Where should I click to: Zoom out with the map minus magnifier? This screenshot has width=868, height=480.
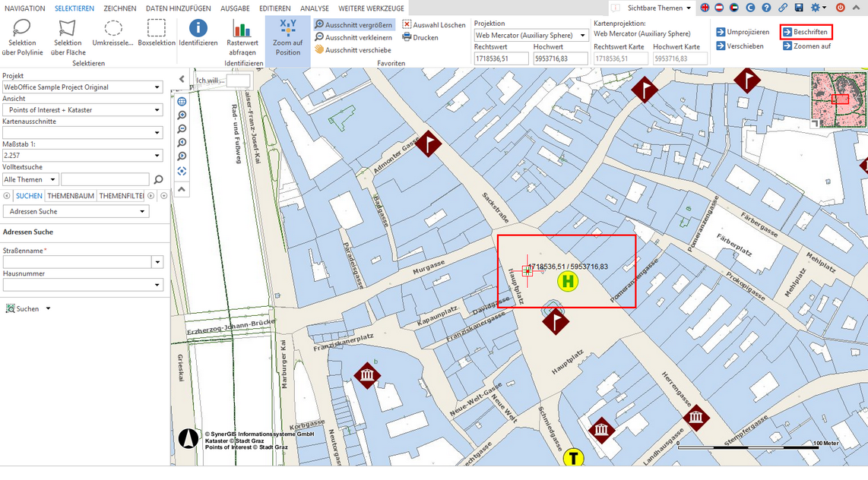[182, 129]
